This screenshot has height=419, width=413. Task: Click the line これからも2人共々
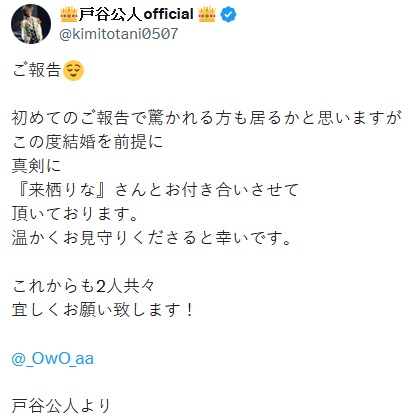pyautogui.click(x=84, y=286)
